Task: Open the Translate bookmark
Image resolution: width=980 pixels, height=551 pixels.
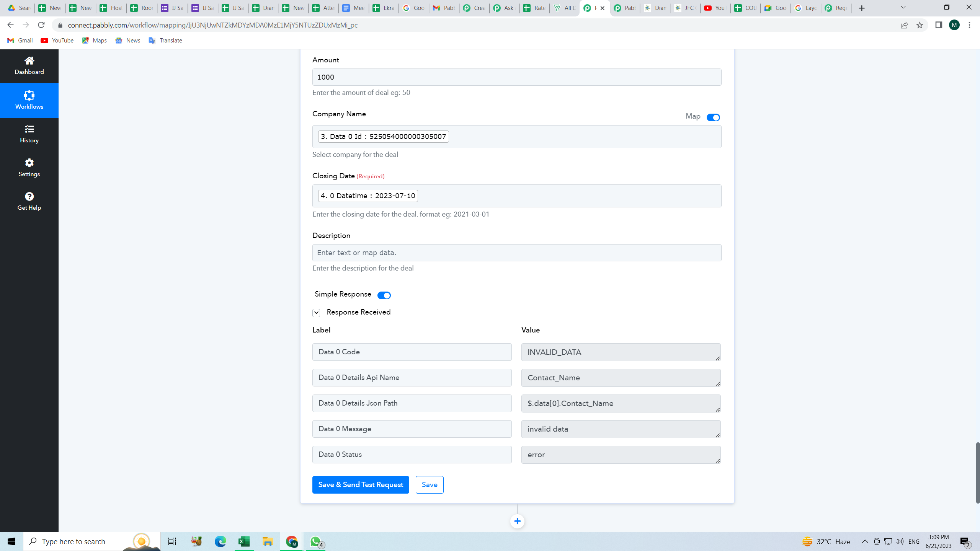Action: [x=165, y=41]
